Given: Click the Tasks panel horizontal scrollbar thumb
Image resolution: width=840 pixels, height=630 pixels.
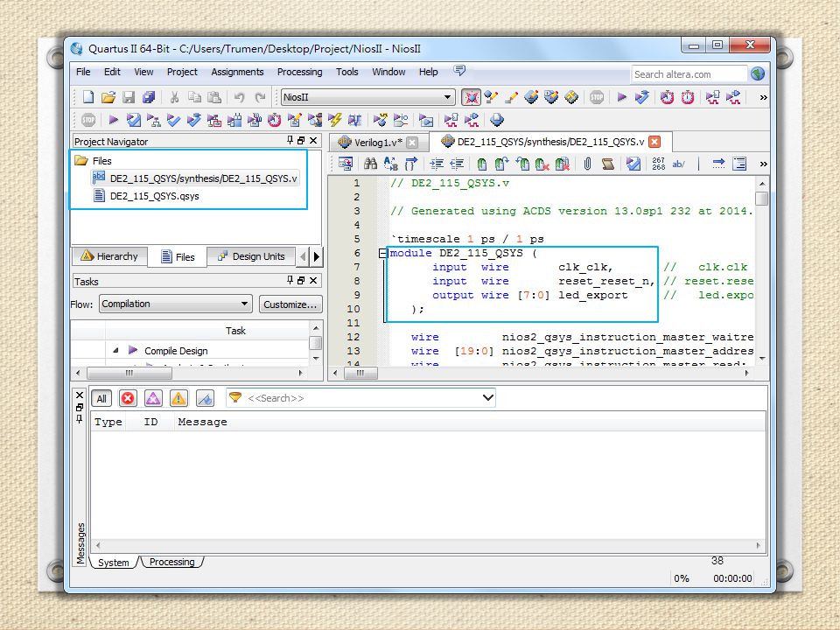Looking at the screenshot, I should click(129, 373).
